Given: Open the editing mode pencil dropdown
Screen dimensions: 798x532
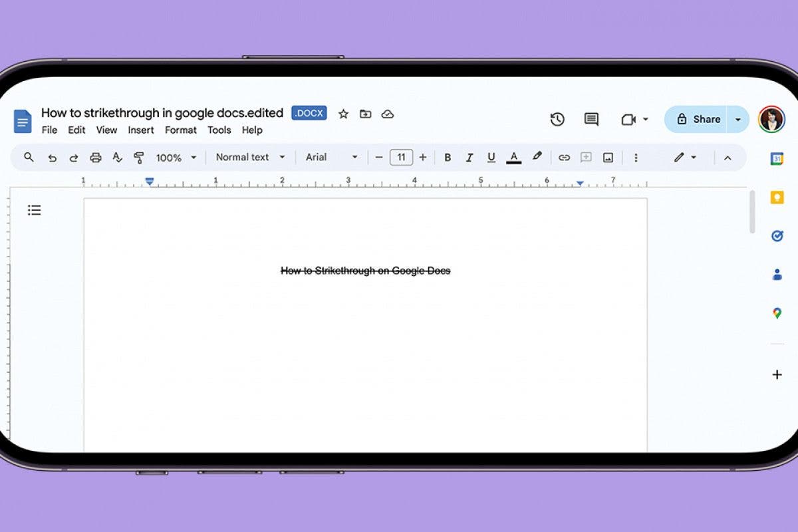Looking at the screenshot, I should (685, 158).
